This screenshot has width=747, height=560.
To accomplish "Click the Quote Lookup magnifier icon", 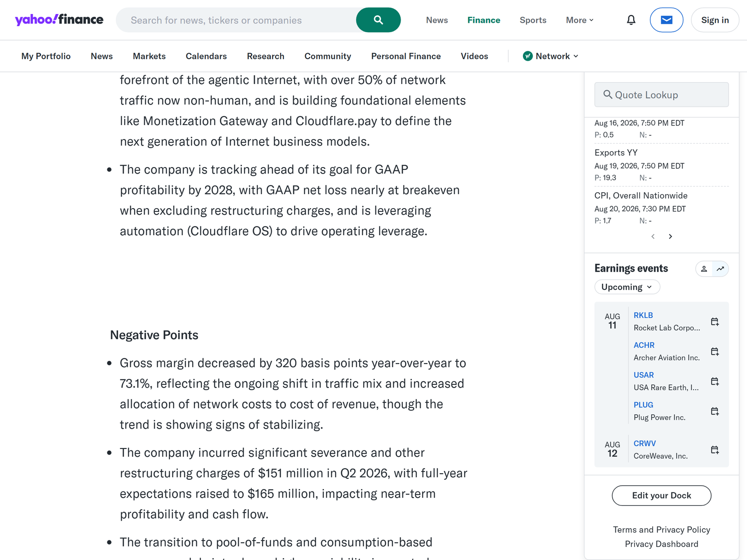I will click(x=608, y=95).
